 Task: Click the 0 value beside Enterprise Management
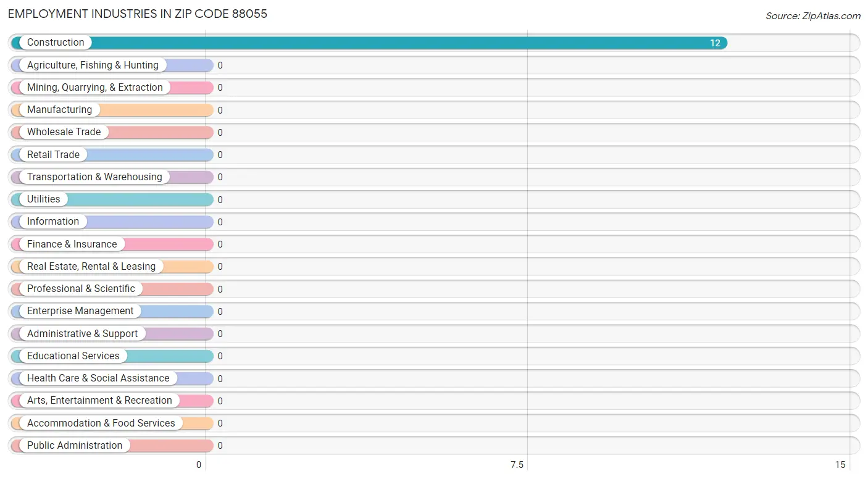(x=220, y=312)
